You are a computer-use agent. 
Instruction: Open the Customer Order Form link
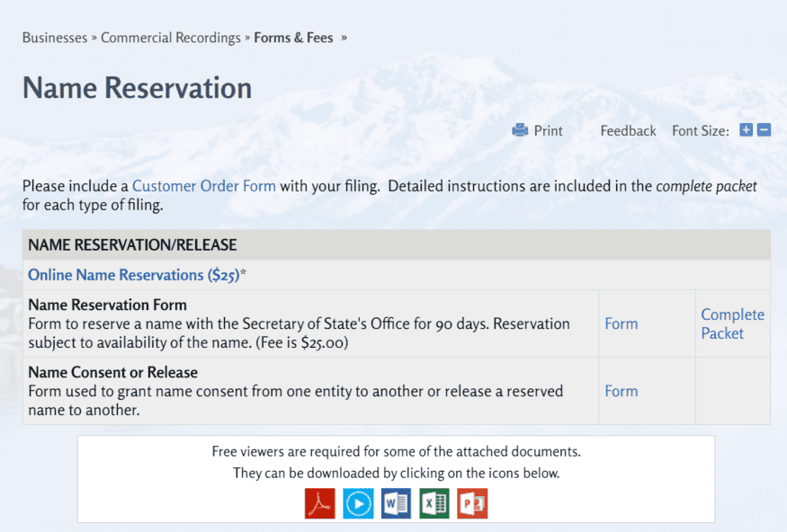(204, 186)
